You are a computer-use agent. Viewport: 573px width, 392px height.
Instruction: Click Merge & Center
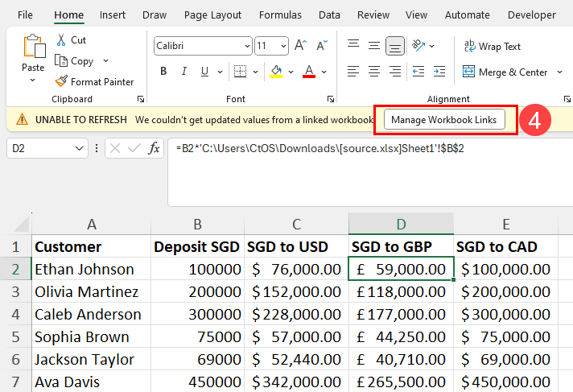click(x=505, y=72)
